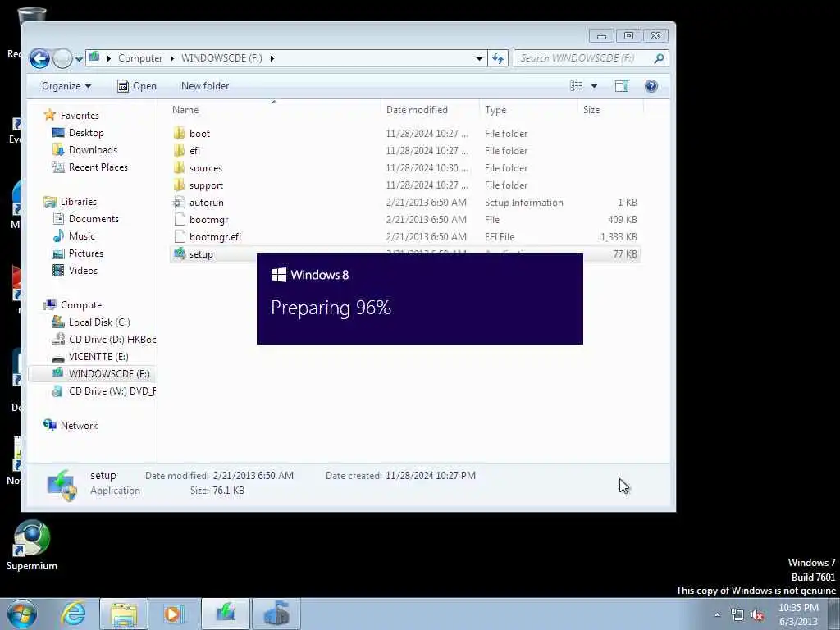Screen dimensions: 840x630
Task: Click Computer in the navigation pane
Action: [83, 305]
